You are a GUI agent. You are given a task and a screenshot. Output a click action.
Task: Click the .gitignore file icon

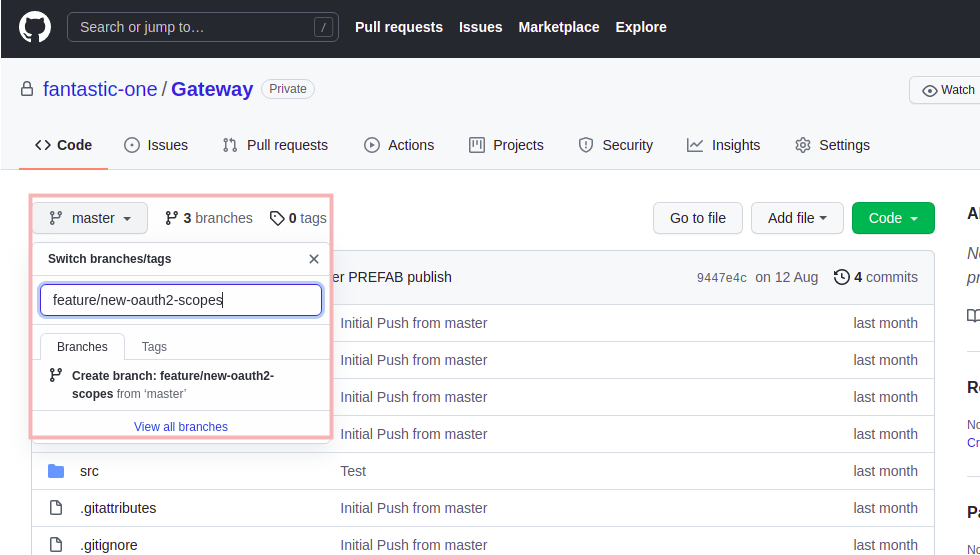[56, 545]
